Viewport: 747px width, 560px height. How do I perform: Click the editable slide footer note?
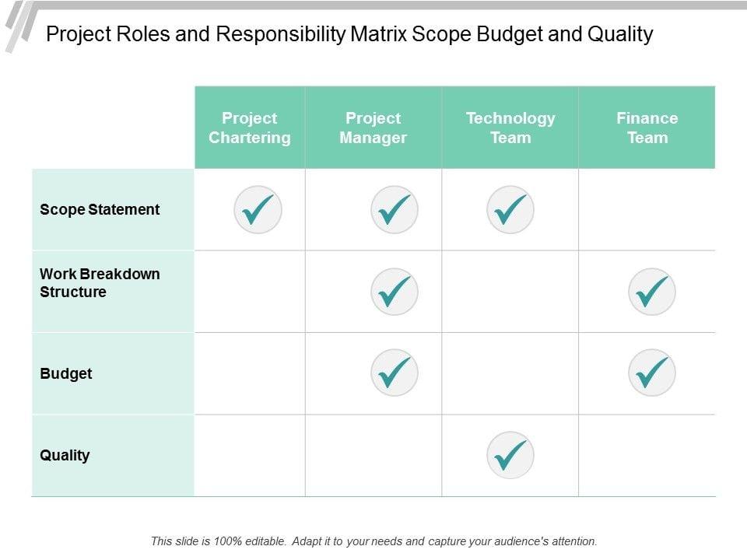373,541
